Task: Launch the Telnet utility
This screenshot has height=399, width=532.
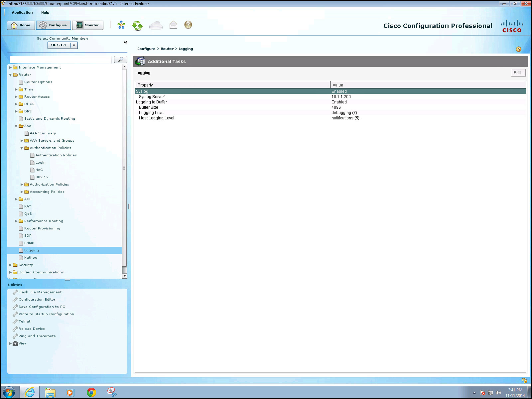Action: pos(24,322)
